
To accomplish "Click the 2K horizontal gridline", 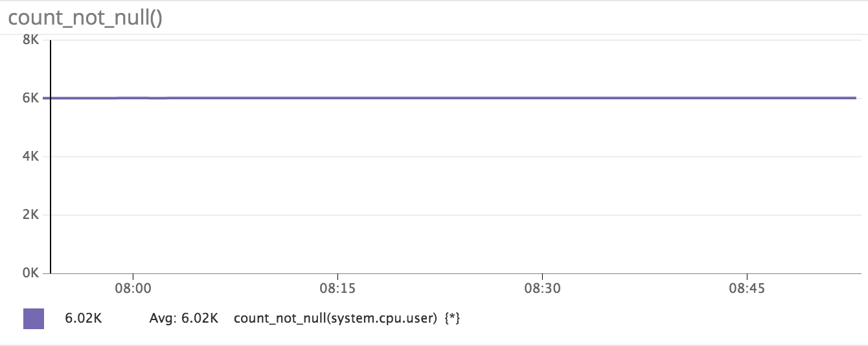I will click(453, 215).
